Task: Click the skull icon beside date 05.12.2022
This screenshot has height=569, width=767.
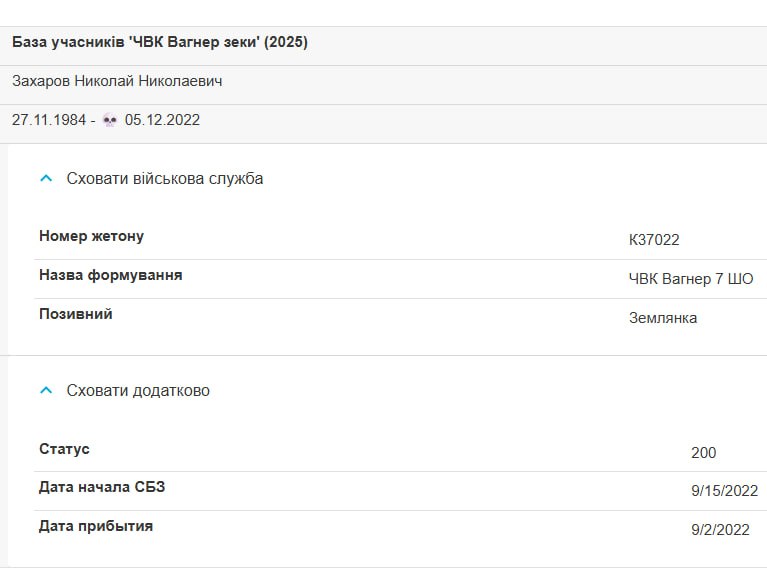Action: pos(110,120)
